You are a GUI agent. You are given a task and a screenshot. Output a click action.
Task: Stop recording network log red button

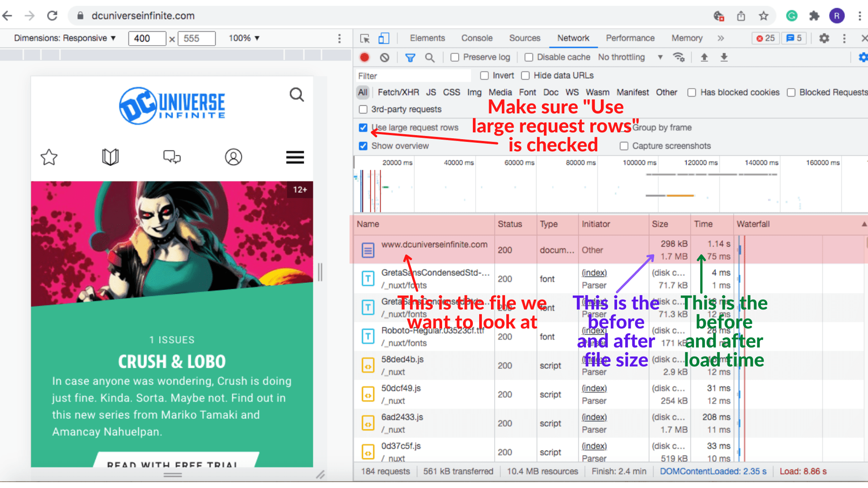(x=364, y=57)
